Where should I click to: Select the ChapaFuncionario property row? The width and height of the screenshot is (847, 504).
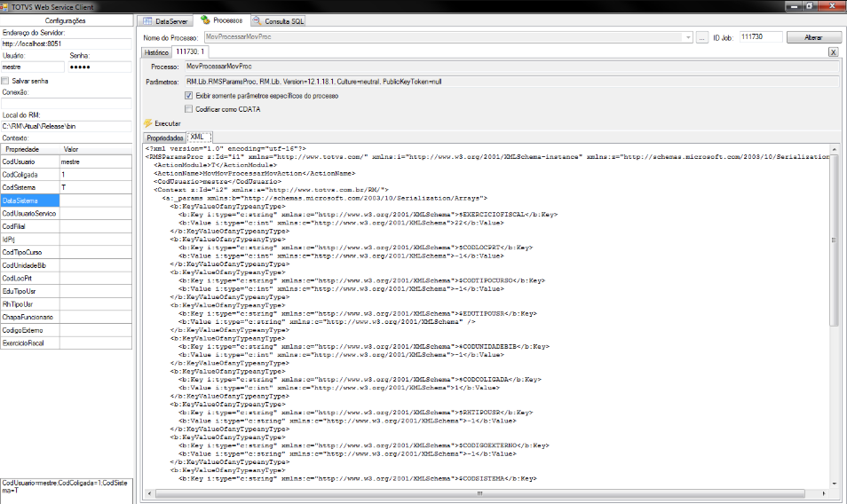pyautogui.click(x=66, y=318)
